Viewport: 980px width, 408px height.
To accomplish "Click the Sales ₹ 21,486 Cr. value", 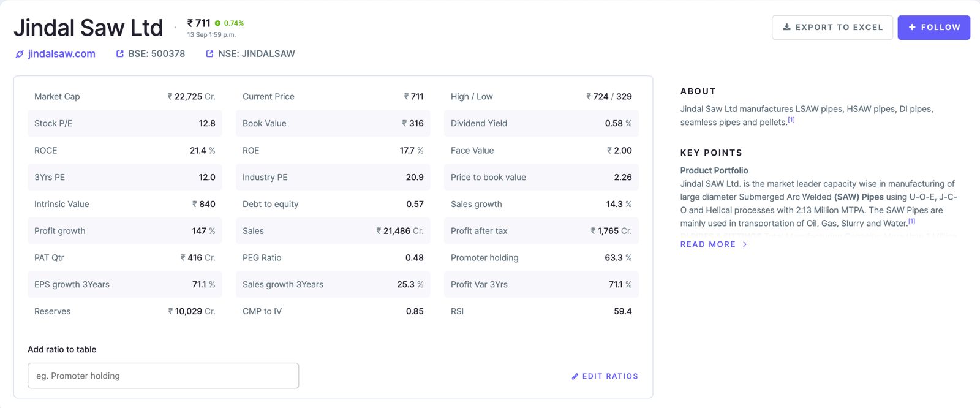I will point(400,231).
